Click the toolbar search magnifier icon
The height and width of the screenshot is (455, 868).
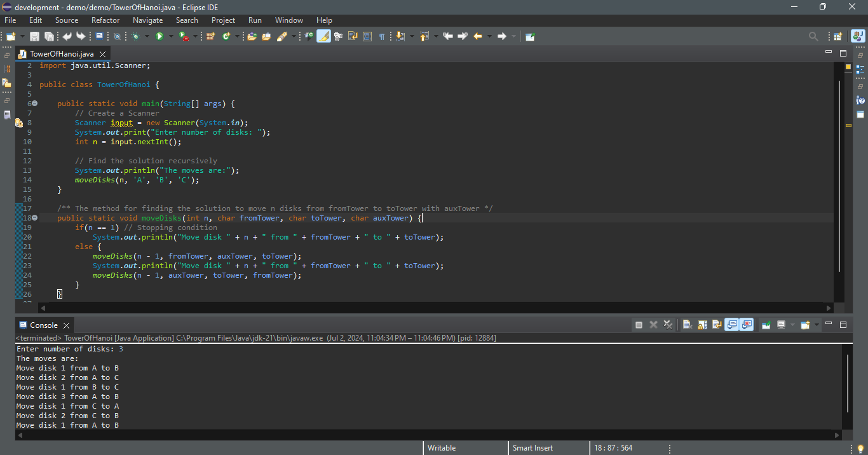click(813, 36)
